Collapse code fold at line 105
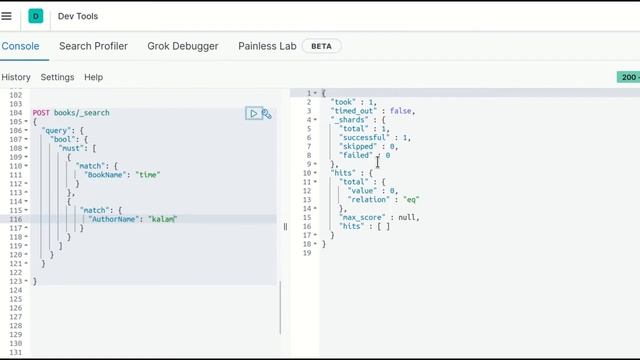The width and height of the screenshot is (640, 360). click(26, 122)
